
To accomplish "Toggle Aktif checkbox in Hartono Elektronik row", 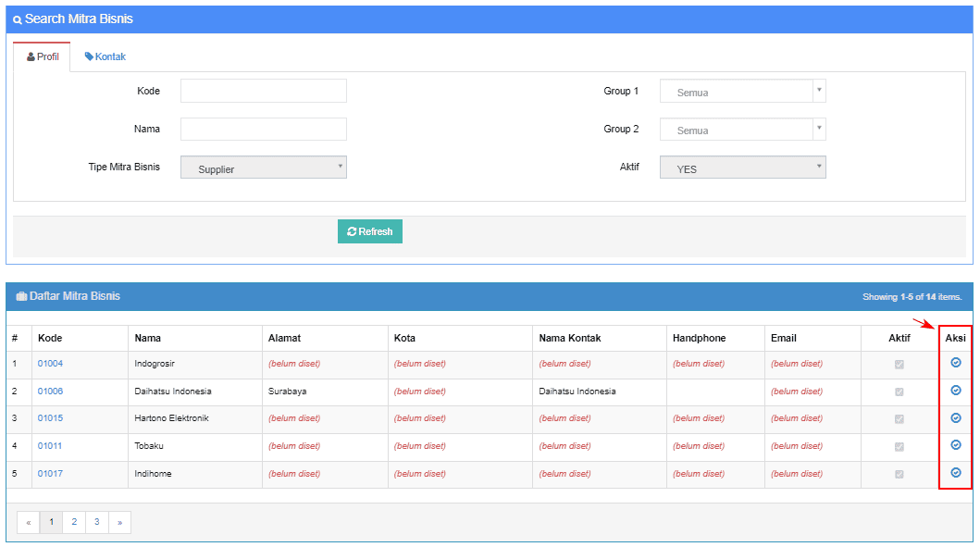I will (899, 419).
